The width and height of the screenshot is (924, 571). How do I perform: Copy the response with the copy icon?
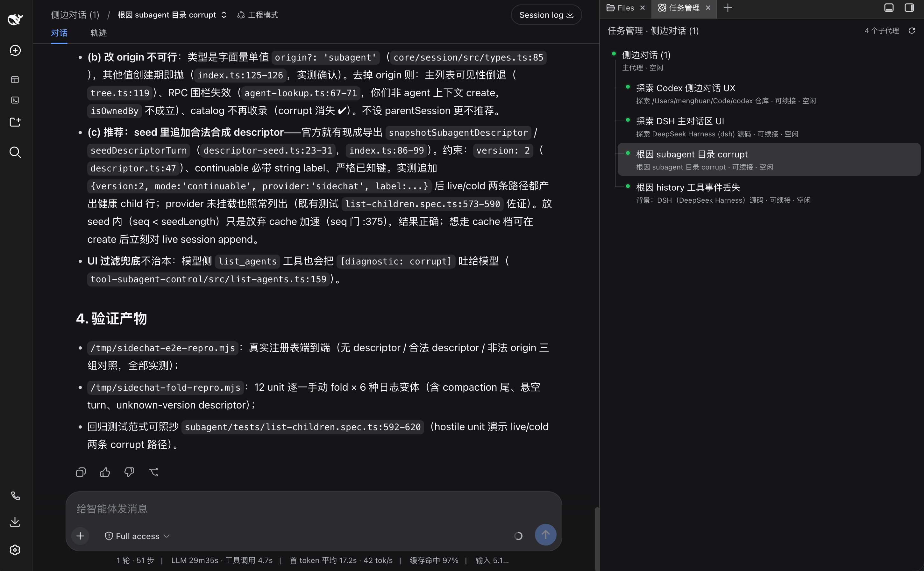(81, 472)
